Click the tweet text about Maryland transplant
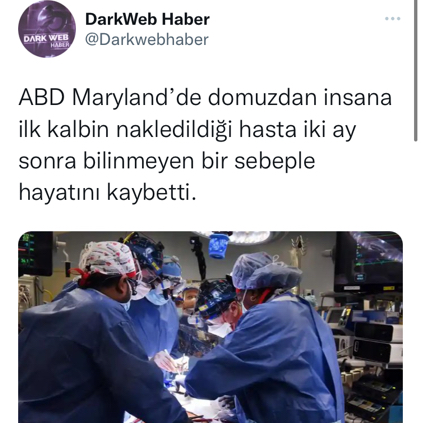 pyautogui.click(x=205, y=145)
